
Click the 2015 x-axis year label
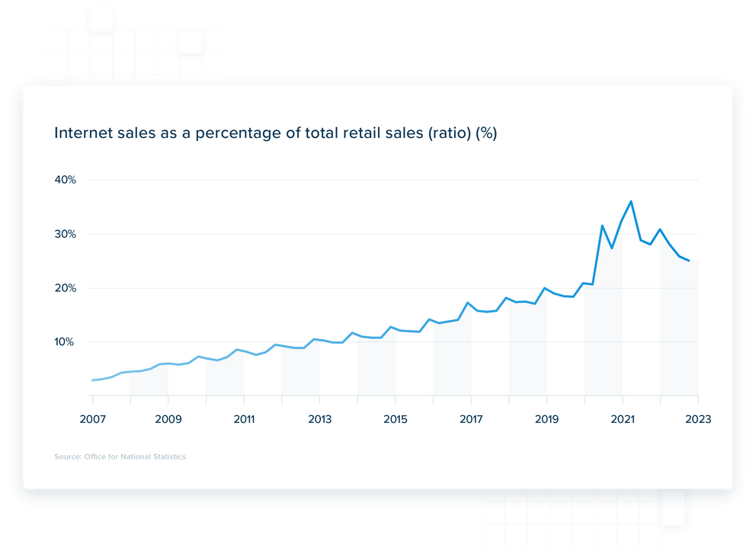tap(395, 419)
